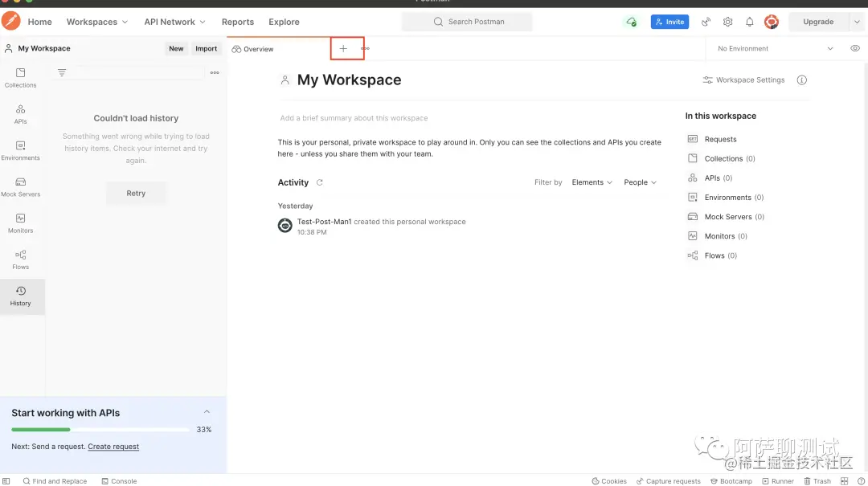Click the workspace summary text field

pyautogui.click(x=354, y=118)
